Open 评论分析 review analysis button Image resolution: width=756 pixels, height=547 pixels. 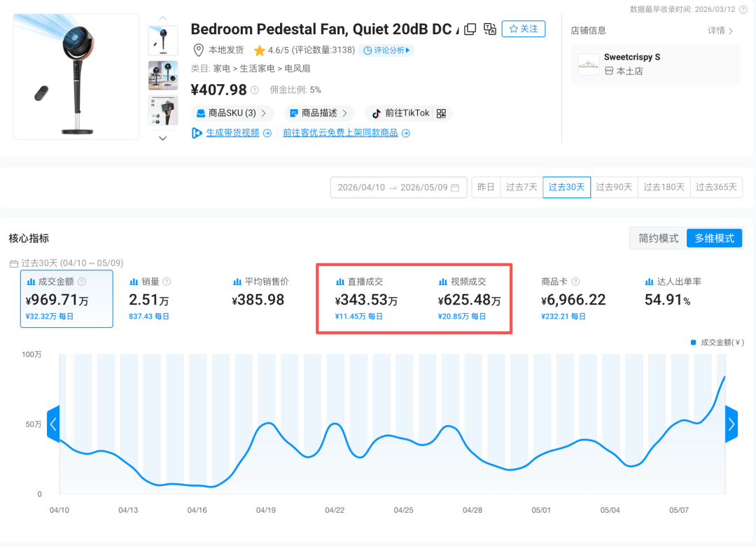pos(386,50)
